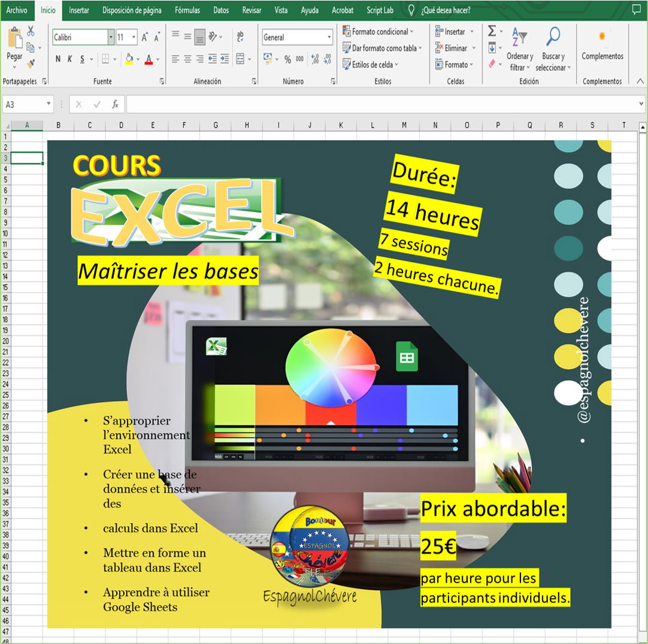Click the A3 name box
Viewport: 648px width, 644px height.
coord(29,105)
